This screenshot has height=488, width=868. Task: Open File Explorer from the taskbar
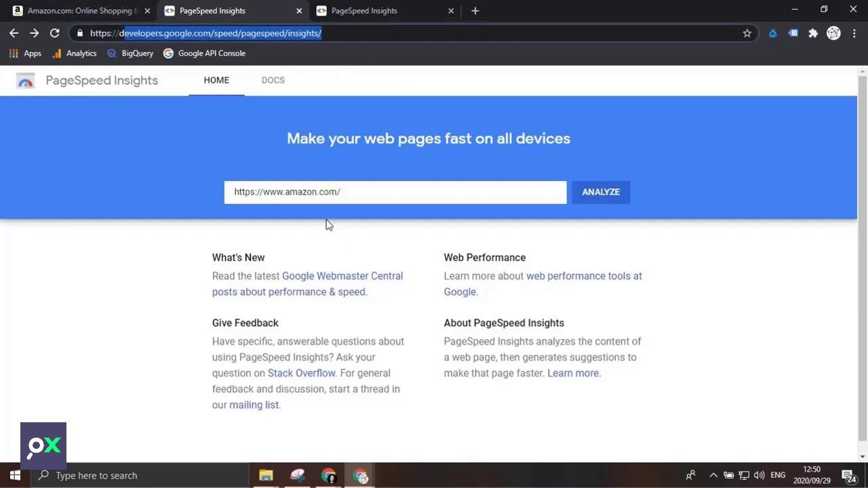coord(266,475)
